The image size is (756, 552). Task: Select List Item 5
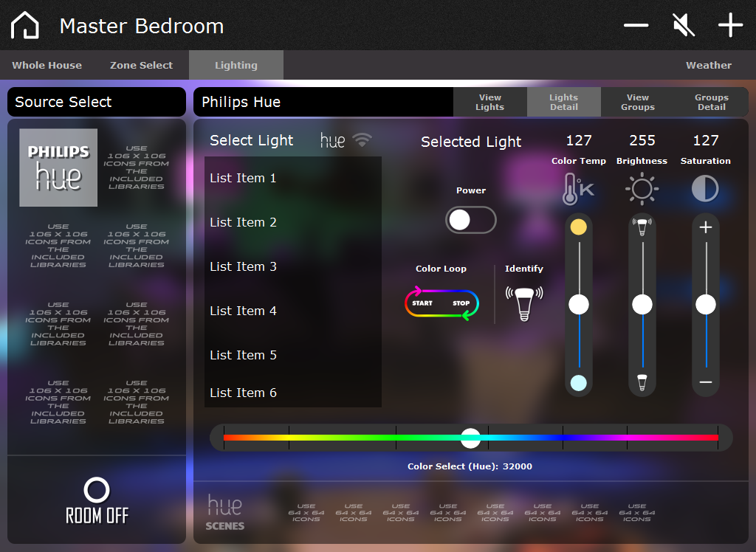292,355
